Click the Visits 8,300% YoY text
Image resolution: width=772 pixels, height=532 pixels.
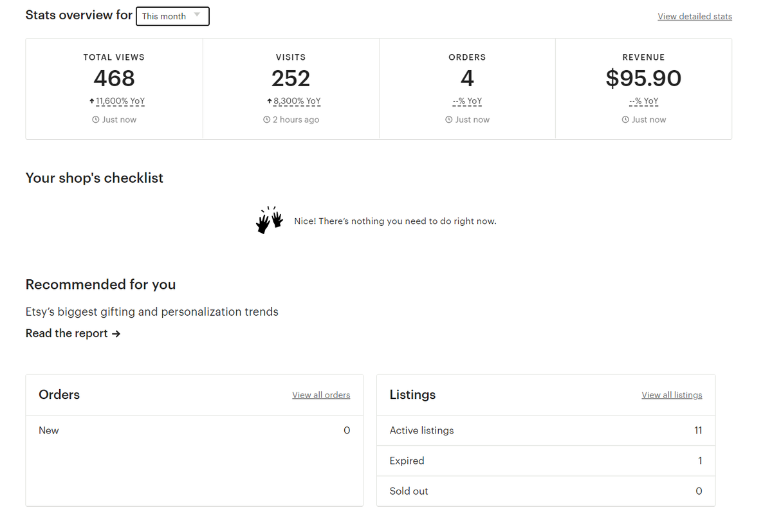pyautogui.click(x=297, y=101)
